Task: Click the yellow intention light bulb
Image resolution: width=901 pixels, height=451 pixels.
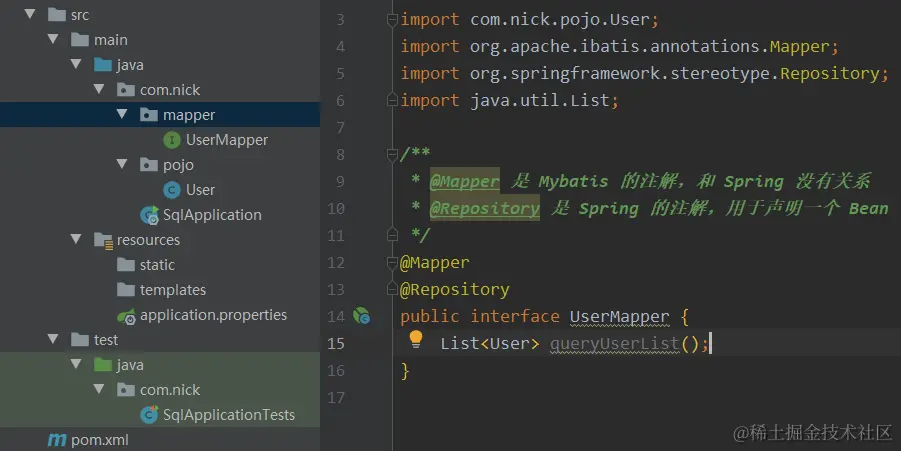Action: pyautogui.click(x=416, y=340)
